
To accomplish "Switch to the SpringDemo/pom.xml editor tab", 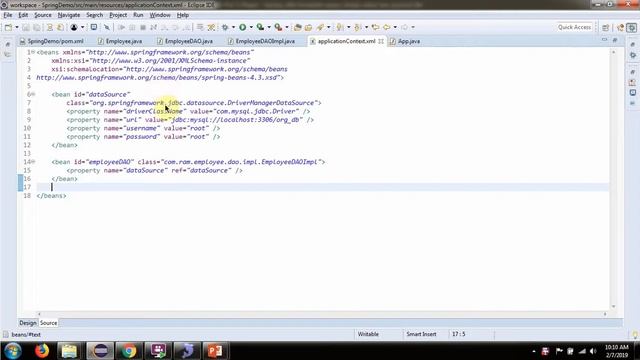I will tap(52, 41).
